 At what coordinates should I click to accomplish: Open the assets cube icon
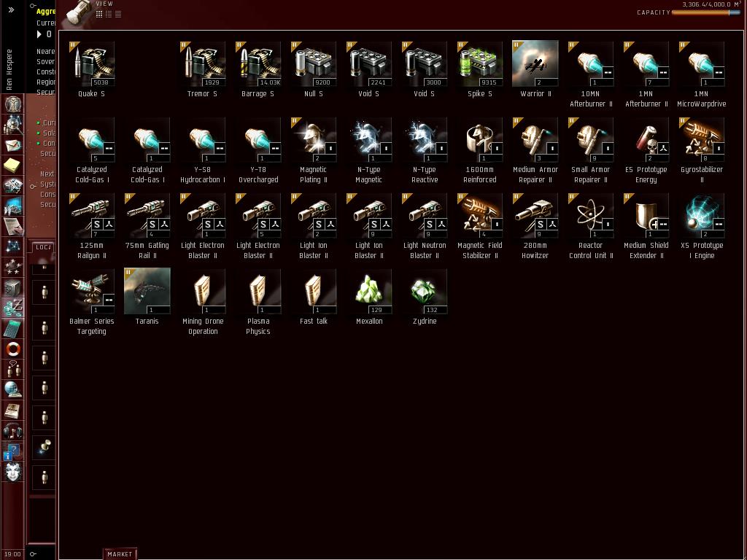[13, 287]
